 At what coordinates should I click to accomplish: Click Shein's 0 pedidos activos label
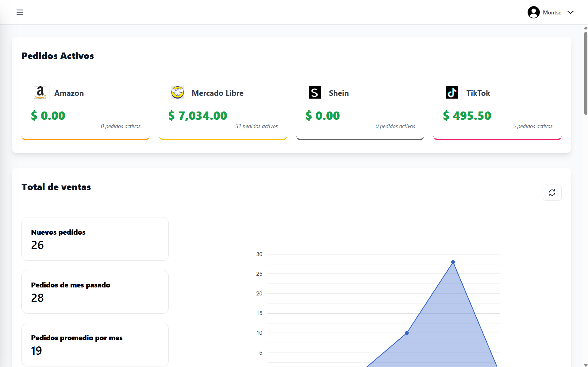tap(395, 126)
